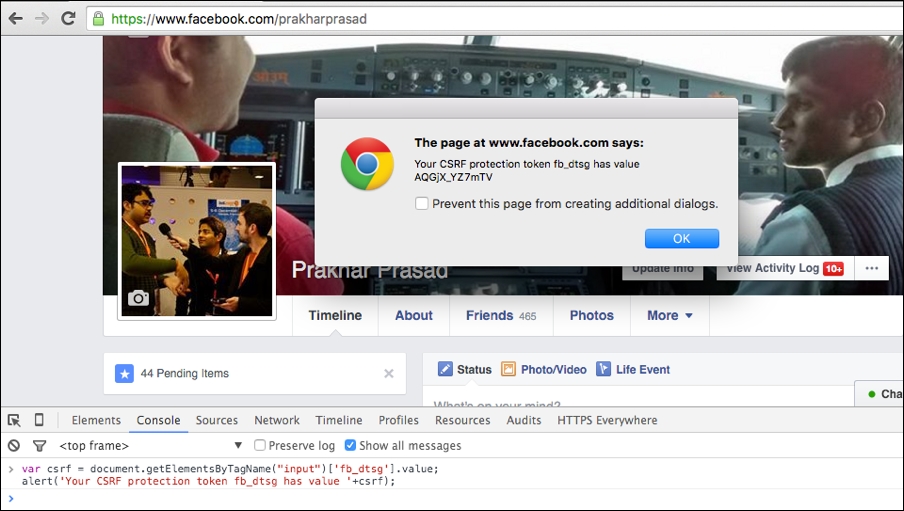
Task: Switch to the Profiles DevTools tab
Action: (398, 420)
